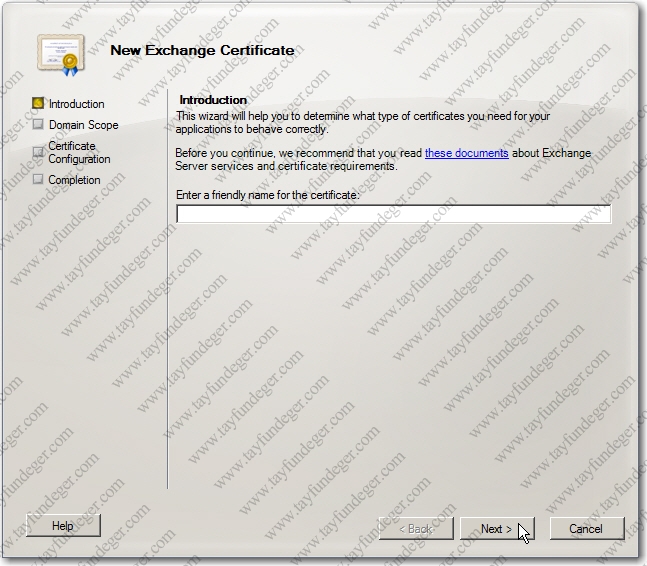This screenshot has width=647, height=566.
Task: Click the Certificate Configuration step indicator box
Action: 38,152
